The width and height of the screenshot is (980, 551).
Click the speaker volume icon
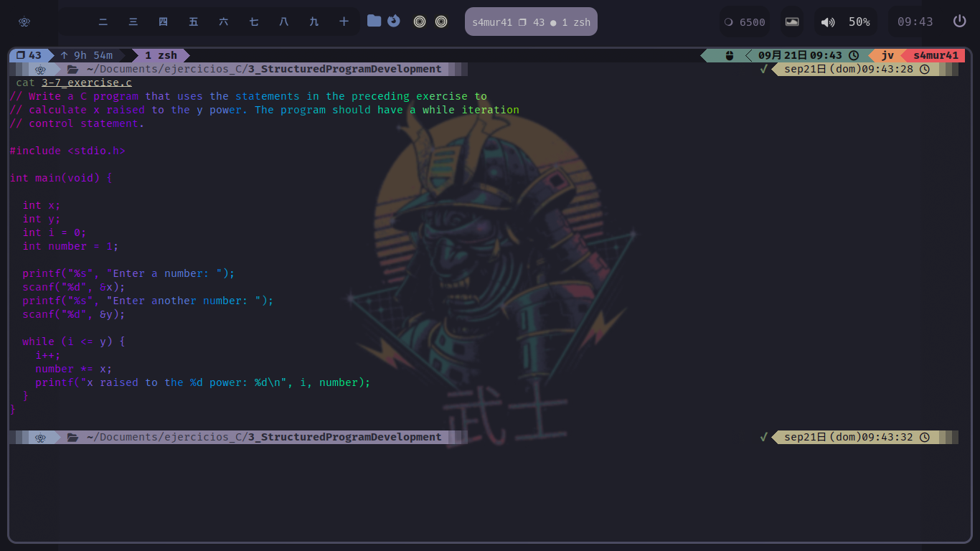[828, 22]
